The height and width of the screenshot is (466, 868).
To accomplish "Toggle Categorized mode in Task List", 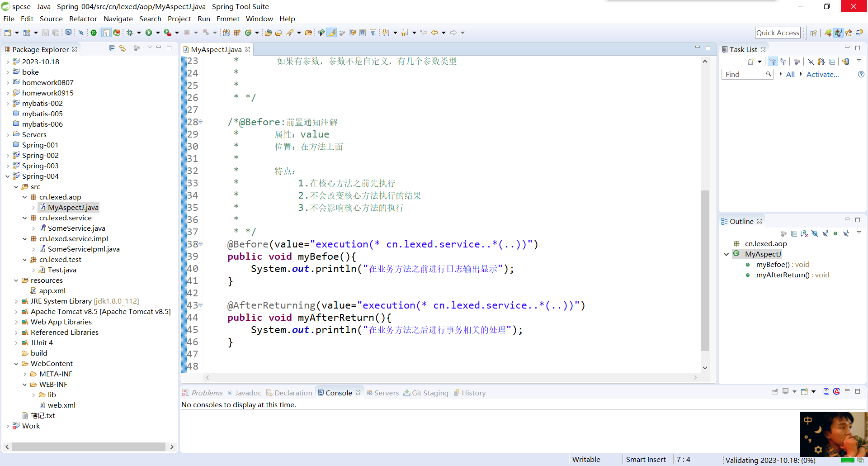I will click(773, 62).
